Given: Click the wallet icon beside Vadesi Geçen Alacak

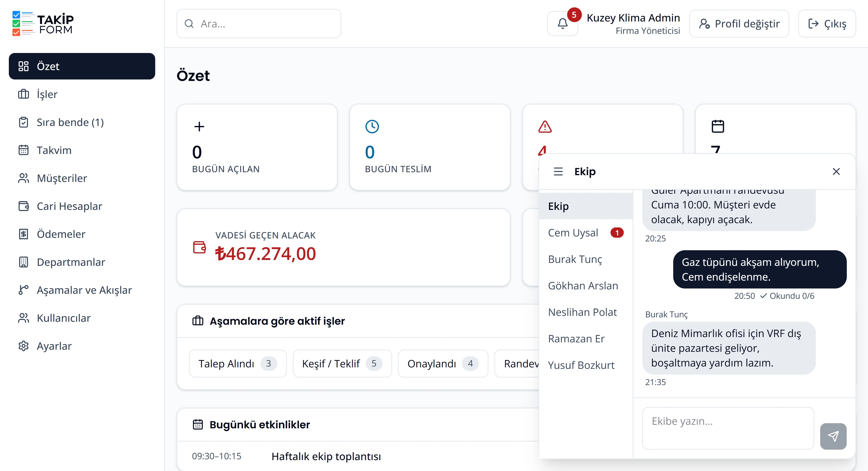Looking at the screenshot, I should click(x=199, y=247).
